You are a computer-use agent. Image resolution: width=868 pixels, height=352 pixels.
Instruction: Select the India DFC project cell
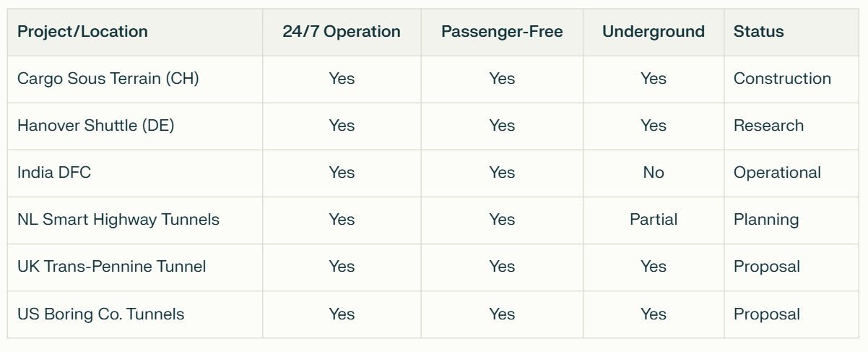coord(54,173)
